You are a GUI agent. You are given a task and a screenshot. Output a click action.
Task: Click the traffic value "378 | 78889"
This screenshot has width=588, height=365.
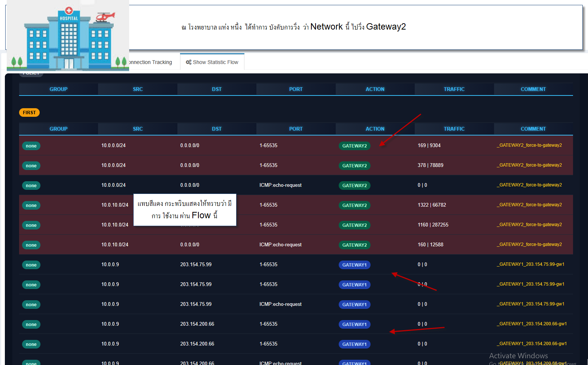(430, 165)
